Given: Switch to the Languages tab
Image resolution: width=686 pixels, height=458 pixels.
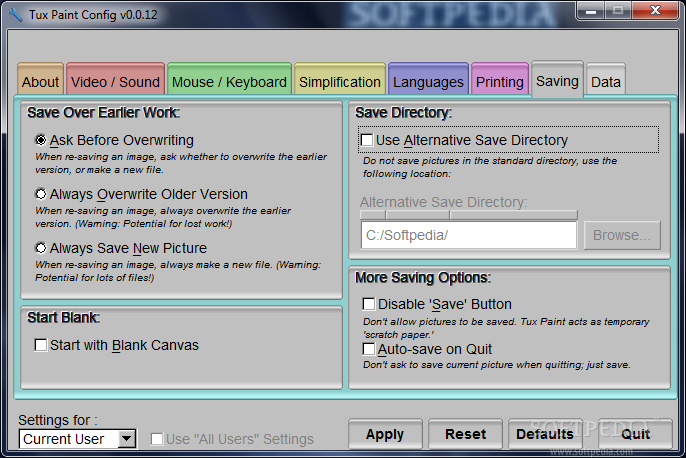Looking at the screenshot, I should pos(428,79).
